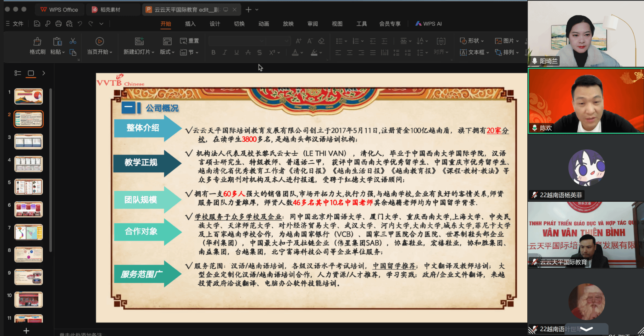Screen dimensions: 644x336
Task: Click the Reset (重置) slide icon
Action: (189, 41)
